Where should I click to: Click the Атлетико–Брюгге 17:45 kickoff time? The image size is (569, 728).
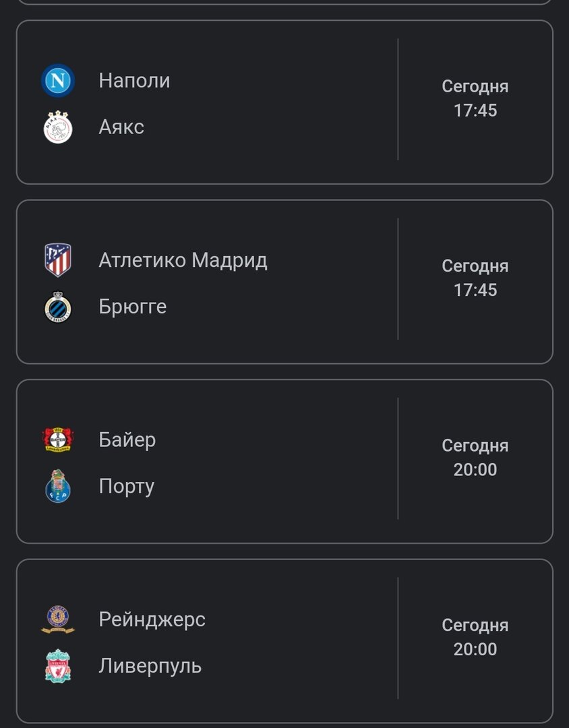(x=475, y=290)
